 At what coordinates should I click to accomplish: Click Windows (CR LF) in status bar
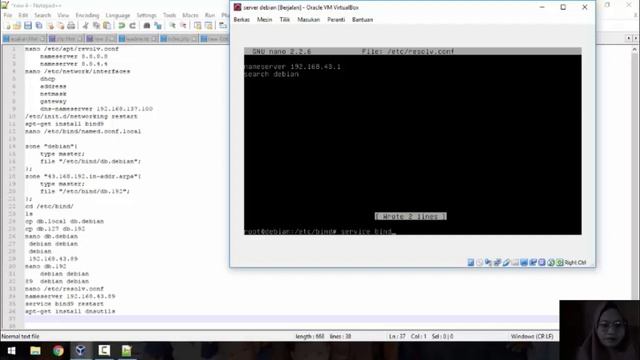(532, 336)
